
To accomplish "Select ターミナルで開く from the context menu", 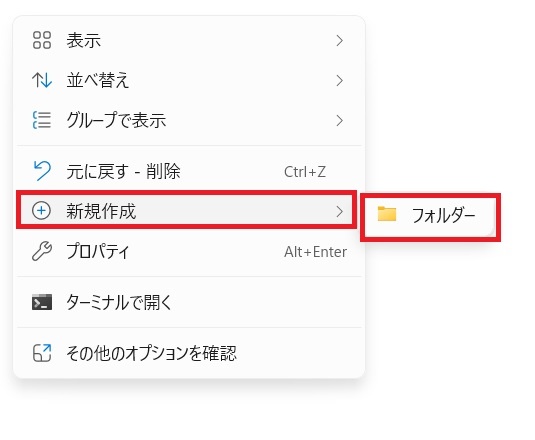I will (x=189, y=302).
